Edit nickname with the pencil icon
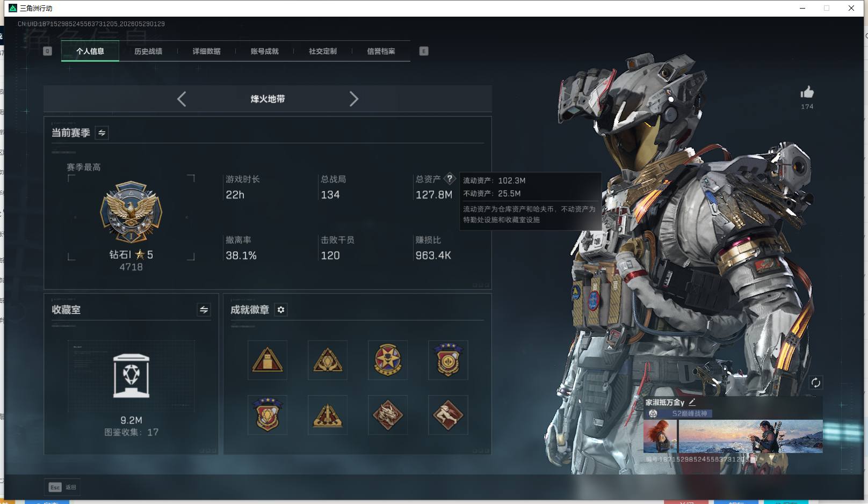 [x=692, y=401]
